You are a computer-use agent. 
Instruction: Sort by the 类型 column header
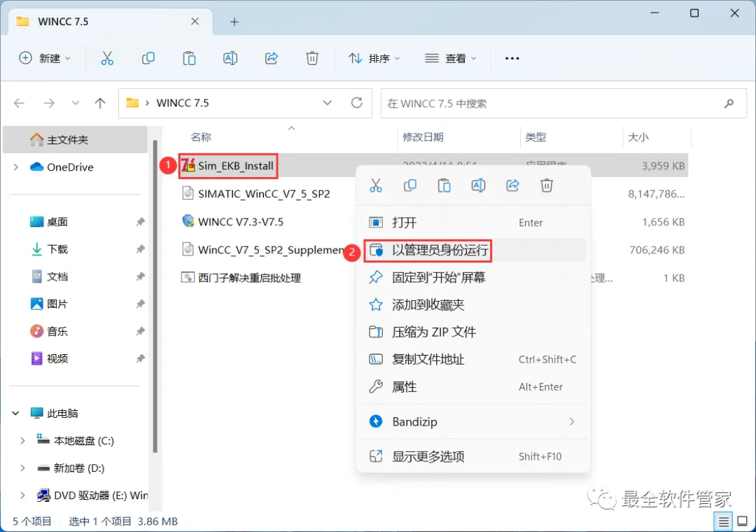[535, 137]
